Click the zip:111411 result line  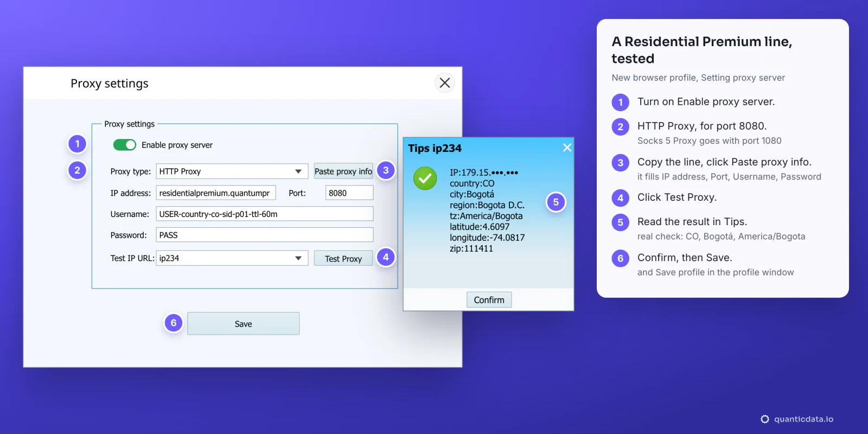coord(471,248)
